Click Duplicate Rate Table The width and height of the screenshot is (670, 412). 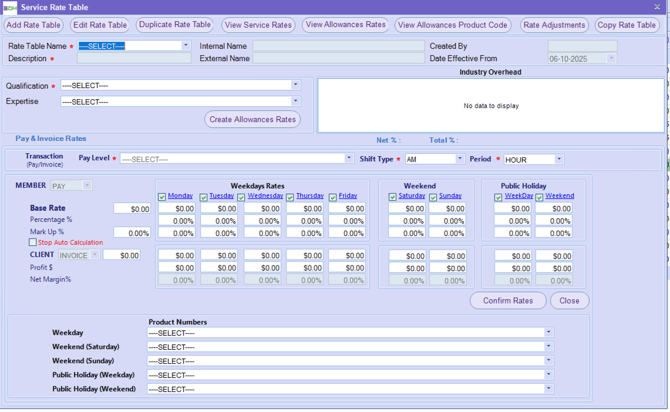pyautogui.click(x=175, y=25)
